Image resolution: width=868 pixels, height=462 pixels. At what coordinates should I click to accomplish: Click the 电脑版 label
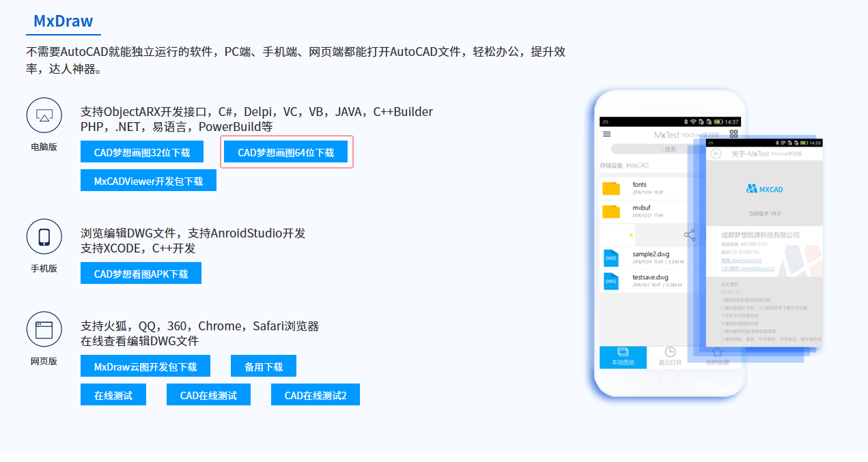44,147
